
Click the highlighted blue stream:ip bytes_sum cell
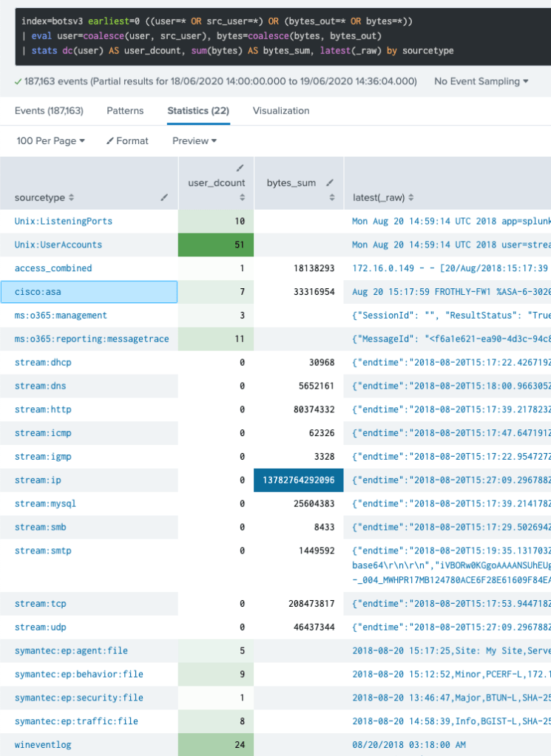click(298, 480)
